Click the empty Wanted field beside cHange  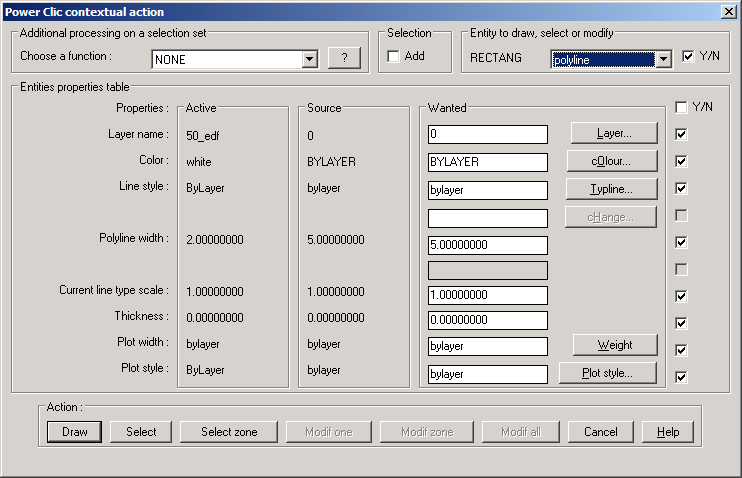488,218
